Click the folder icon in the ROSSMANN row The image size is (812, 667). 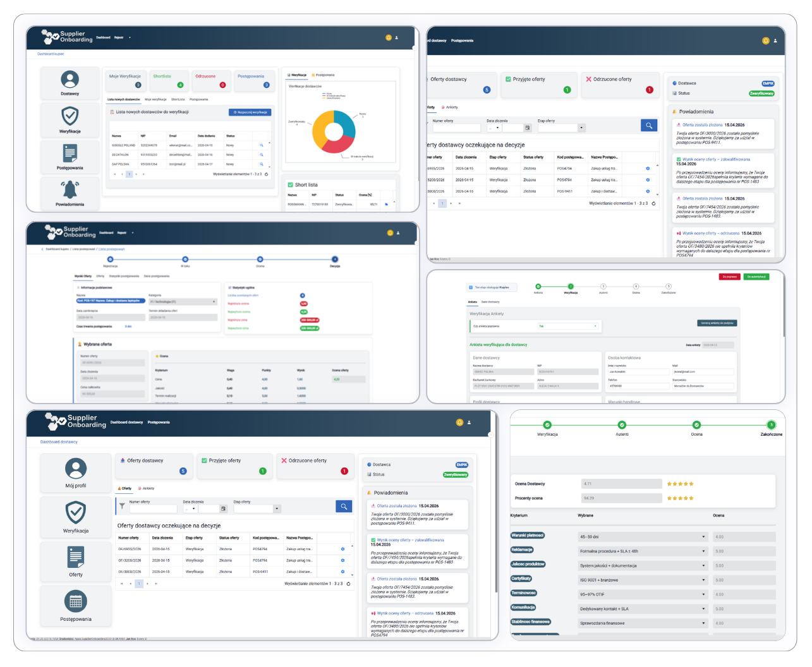(387, 204)
